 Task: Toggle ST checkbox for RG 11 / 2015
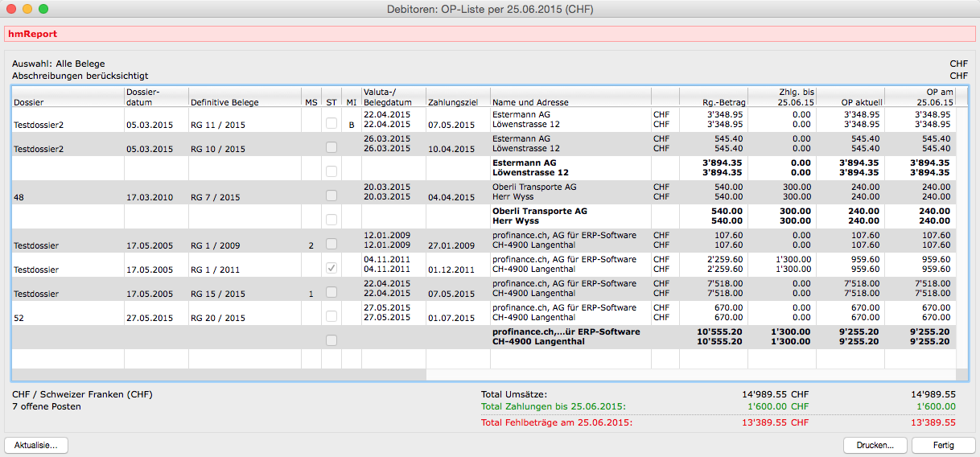pyautogui.click(x=331, y=124)
